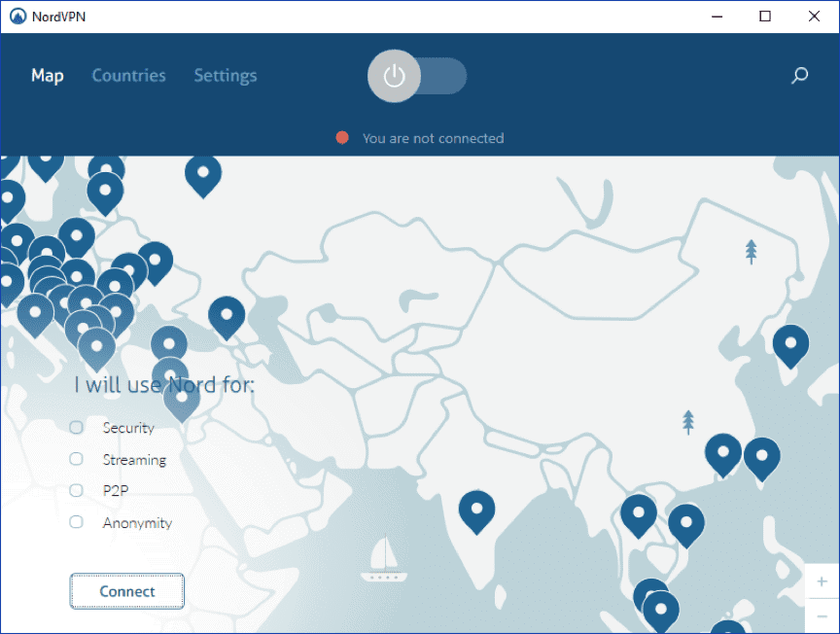Select the Hong Kong server pin
The height and width of the screenshot is (634, 840).
pos(723,454)
